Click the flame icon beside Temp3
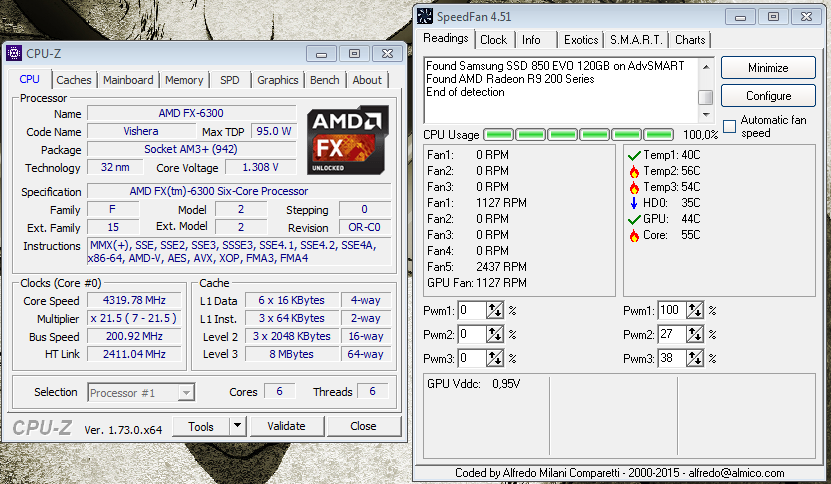Viewport: 831px width, 484px height. tap(634, 187)
